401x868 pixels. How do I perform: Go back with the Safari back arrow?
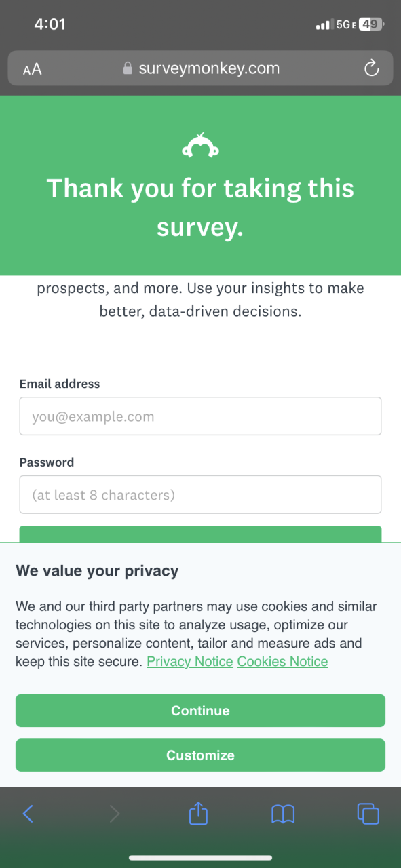[28, 813]
